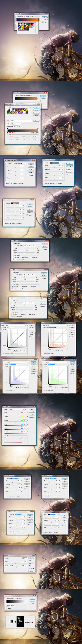This screenshot has height=644, width=82.
Task: Pick the black point eyedropper in RGB Curves dialog
Action: [14, 351]
